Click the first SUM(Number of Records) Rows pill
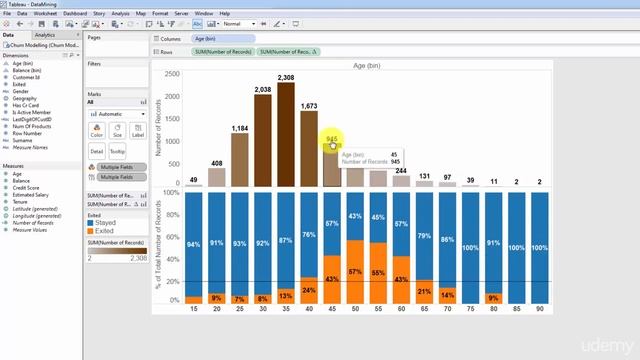 tap(223, 52)
